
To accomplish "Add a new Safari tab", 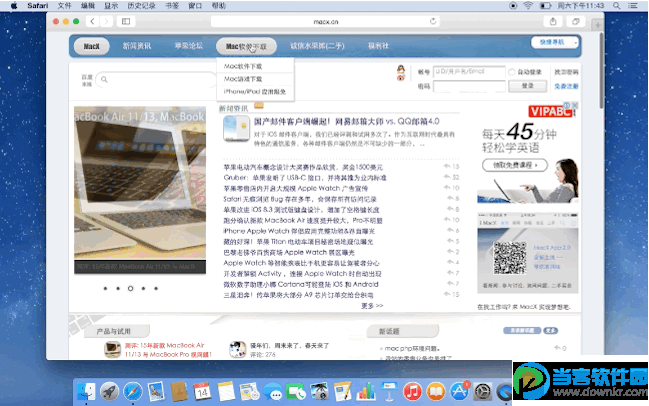I will (x=598, y=25).
